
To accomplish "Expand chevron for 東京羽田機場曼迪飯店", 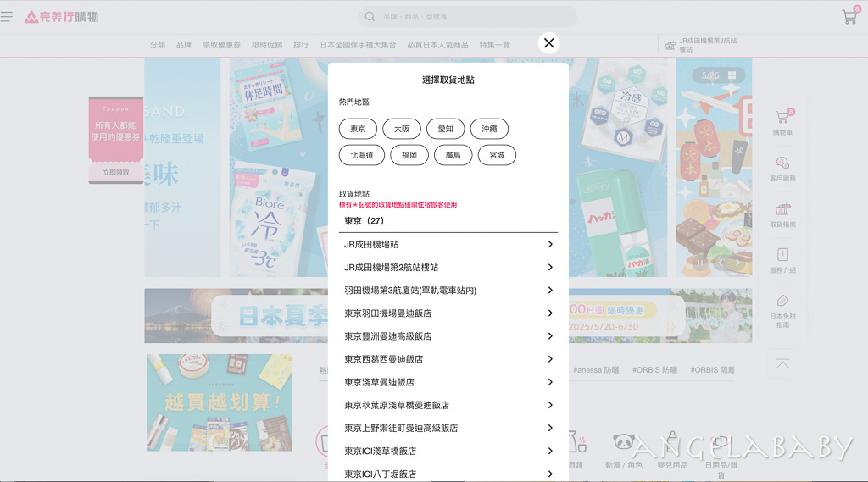I will [549, 313].
